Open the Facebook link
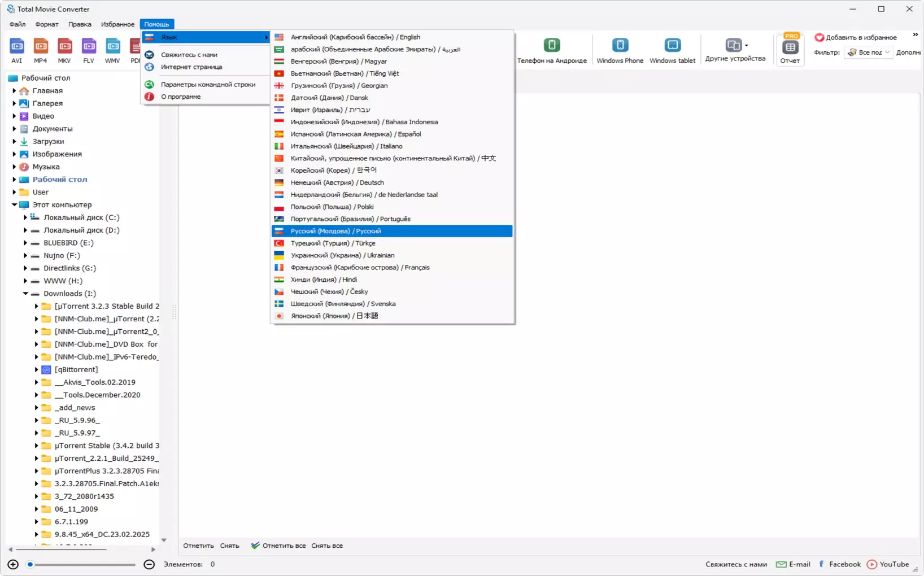Screen dimensions: 924x576 839,564
